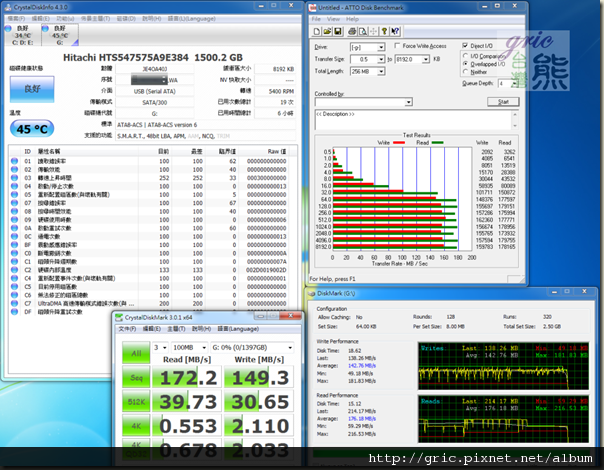Select the 45°C G: disk status orb
The height and width of the screenshot is (470, 604).
(45, 28)
